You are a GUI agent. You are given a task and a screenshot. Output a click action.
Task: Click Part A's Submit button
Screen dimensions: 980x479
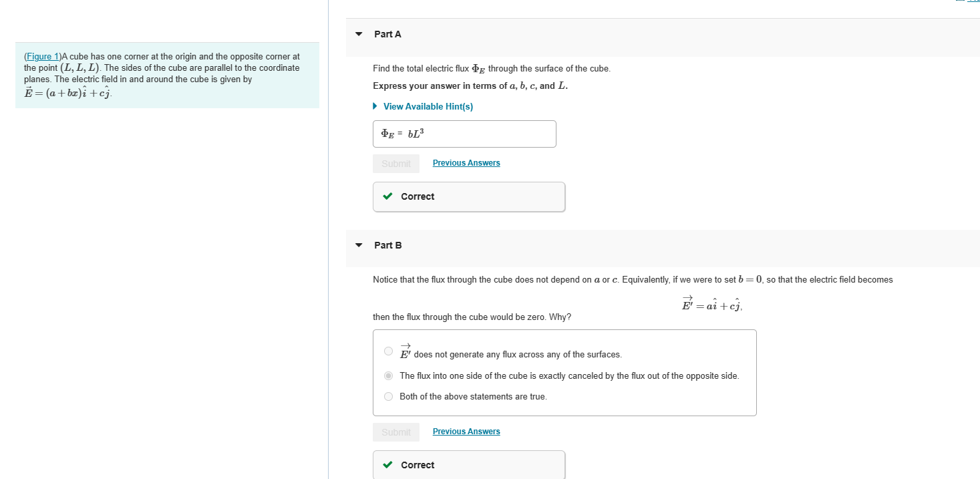pos(396,164)
